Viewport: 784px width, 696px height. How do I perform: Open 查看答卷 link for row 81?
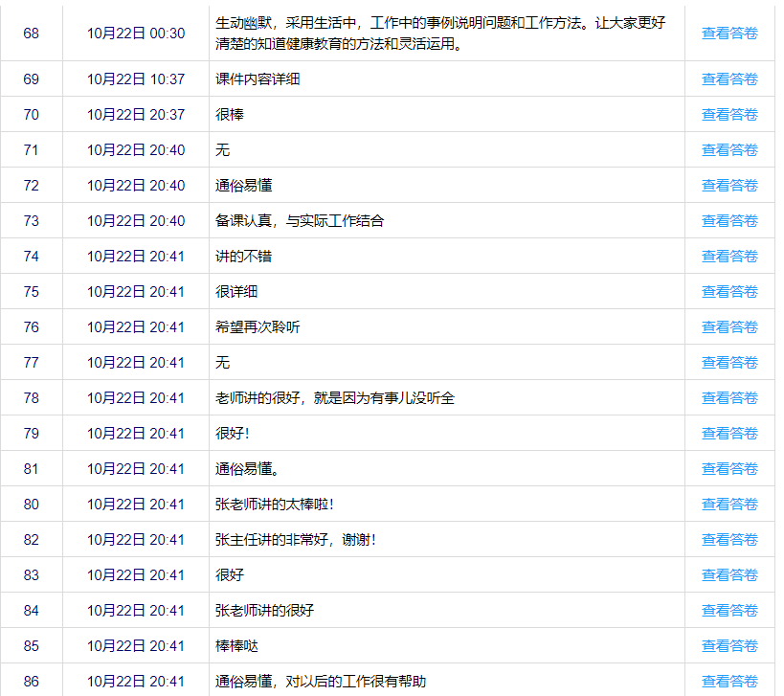pos(729,469)
